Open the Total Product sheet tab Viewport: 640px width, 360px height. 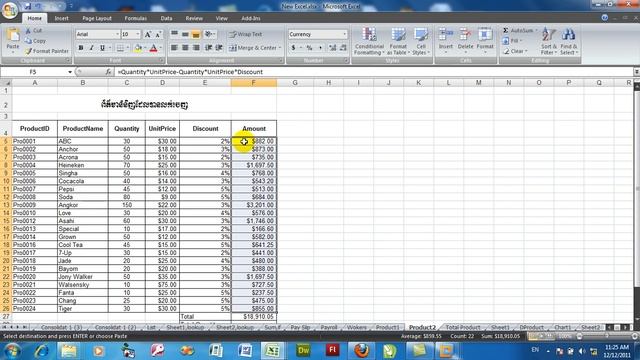tap(463, 327)
